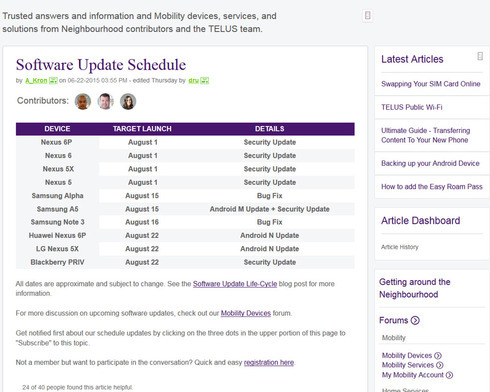View the third contributor's avatar

(128, 101)
